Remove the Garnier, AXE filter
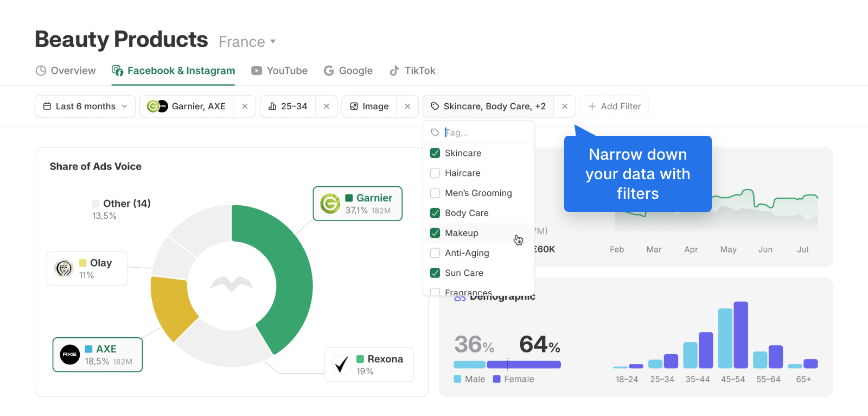The height and width of the screenshot is (416, 868). click(245, 106)
